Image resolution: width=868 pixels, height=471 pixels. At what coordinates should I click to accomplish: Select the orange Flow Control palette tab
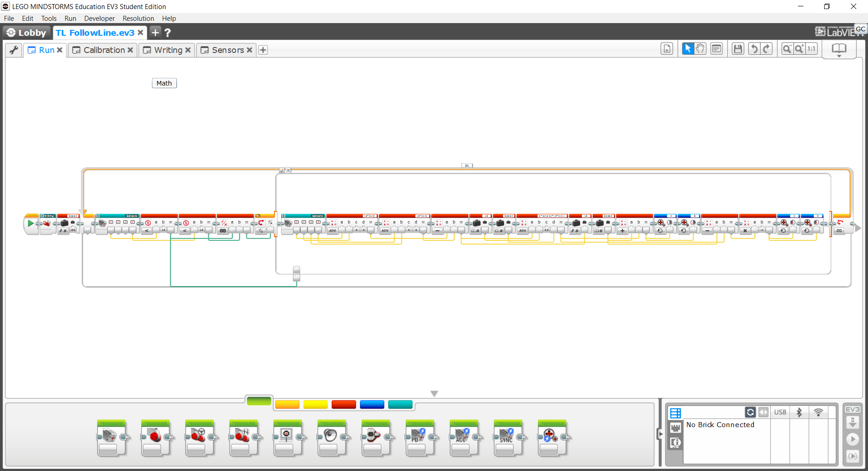(287, 404)
